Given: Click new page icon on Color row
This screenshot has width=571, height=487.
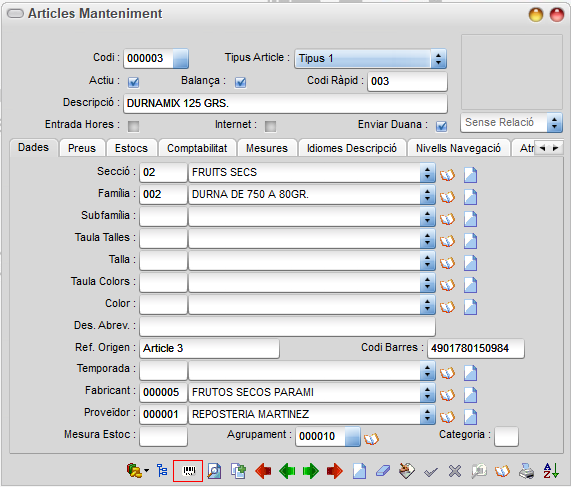Looking at the screenshot, I should pos(470,307).
